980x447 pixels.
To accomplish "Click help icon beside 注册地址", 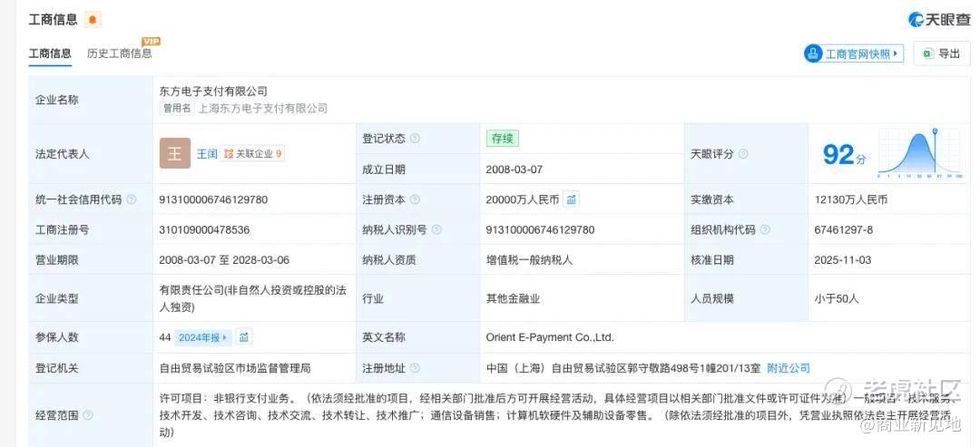I will pos(415,368).
